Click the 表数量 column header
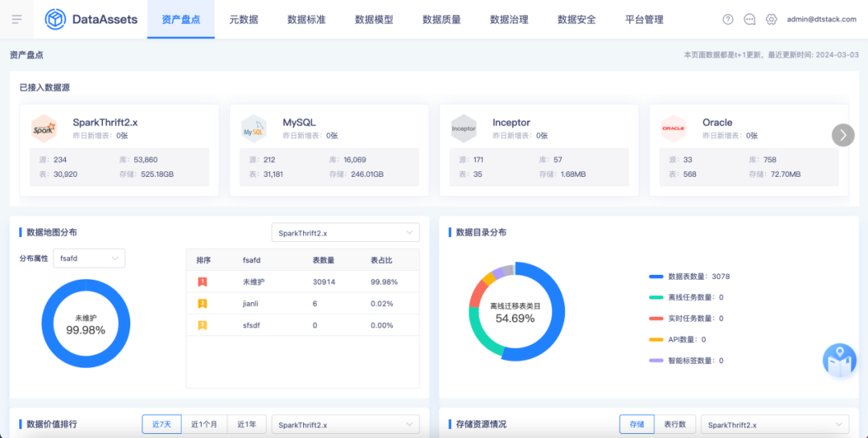Image resolution: width=868 pixels, height=438 pixels. (x=323, y=260)
